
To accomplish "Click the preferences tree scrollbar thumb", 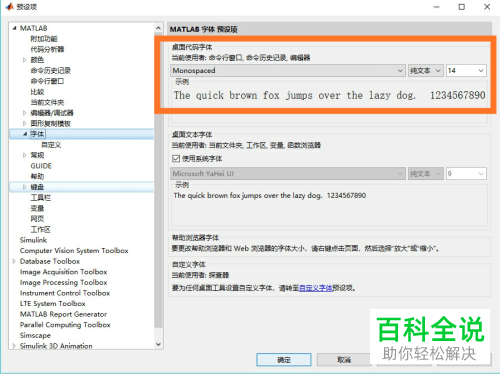I will [158, 180].
